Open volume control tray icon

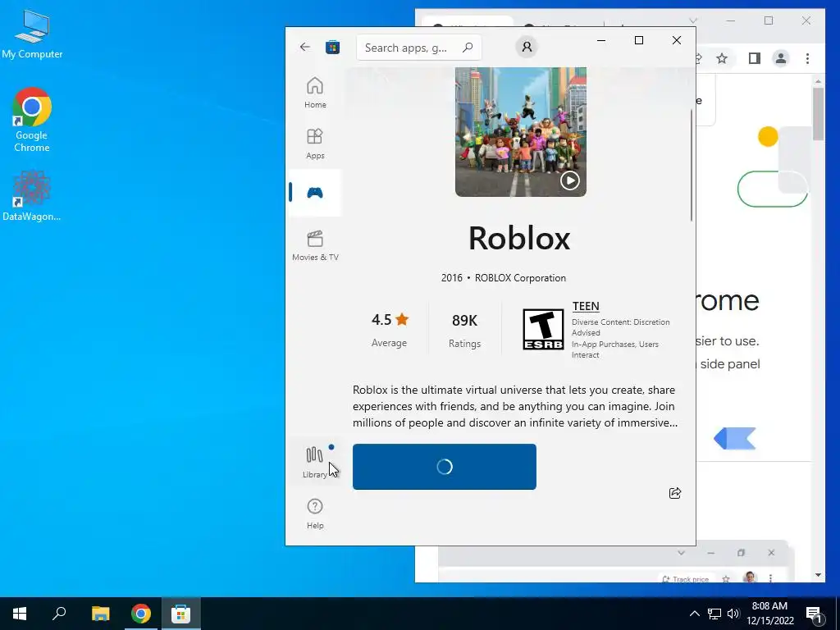coord(733,614)
